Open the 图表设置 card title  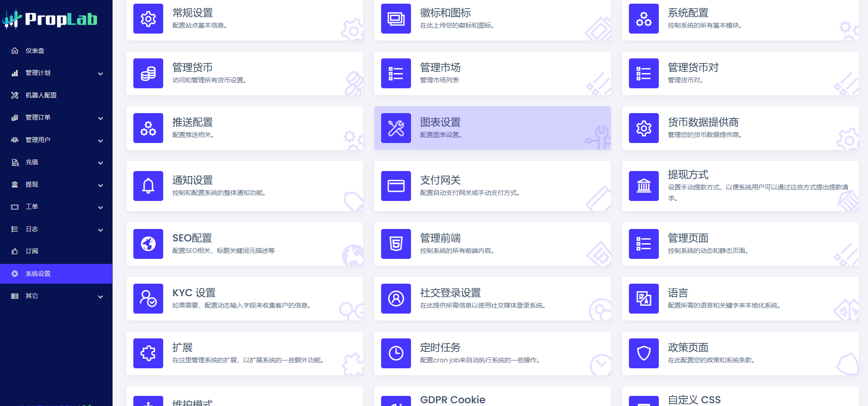click(x=440, y=122)
